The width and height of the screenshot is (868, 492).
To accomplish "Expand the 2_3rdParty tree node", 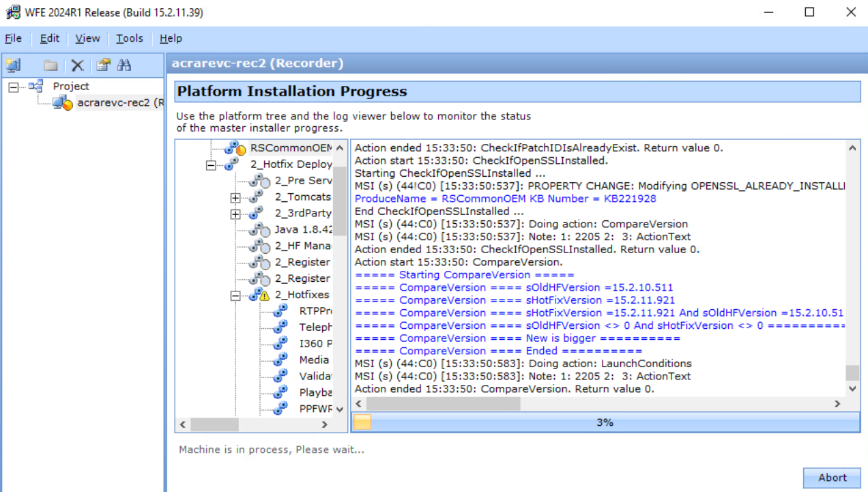I will point(235,214).
